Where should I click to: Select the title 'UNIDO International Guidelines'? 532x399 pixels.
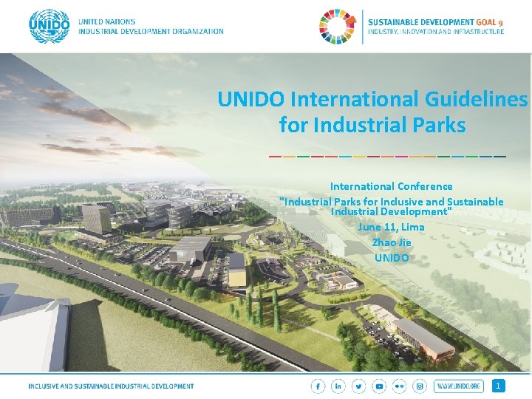372,100
